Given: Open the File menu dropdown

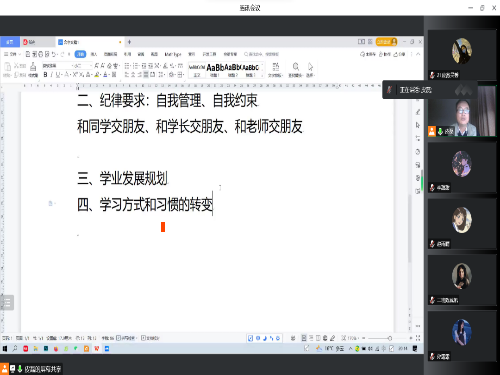Looking at the screenshot, I should pyautogui.click(x=12, y=54).
